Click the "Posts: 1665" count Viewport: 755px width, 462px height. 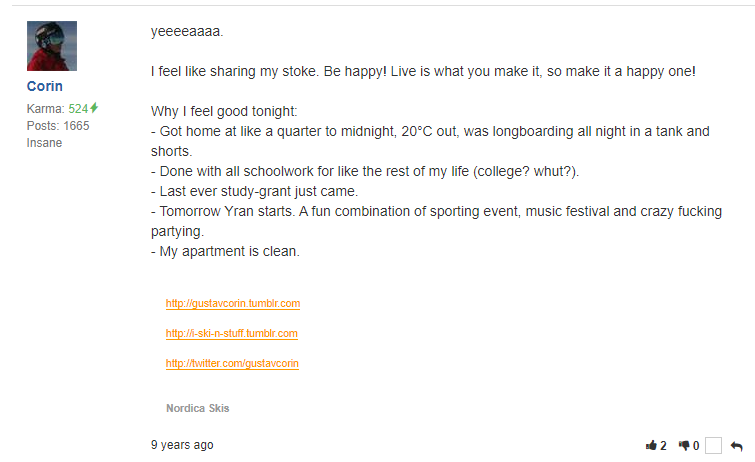[58, 126]
